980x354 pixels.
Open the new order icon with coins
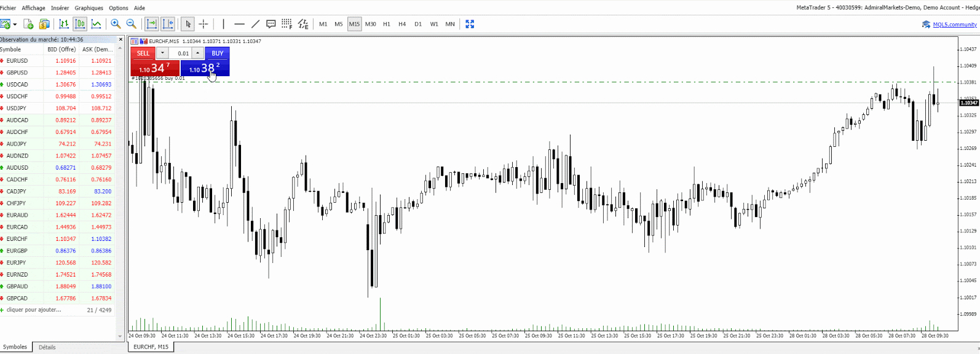[44, 24]
